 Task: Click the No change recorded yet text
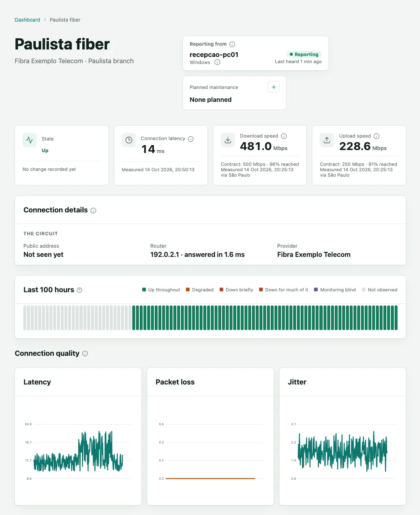(x=49, y=169)
